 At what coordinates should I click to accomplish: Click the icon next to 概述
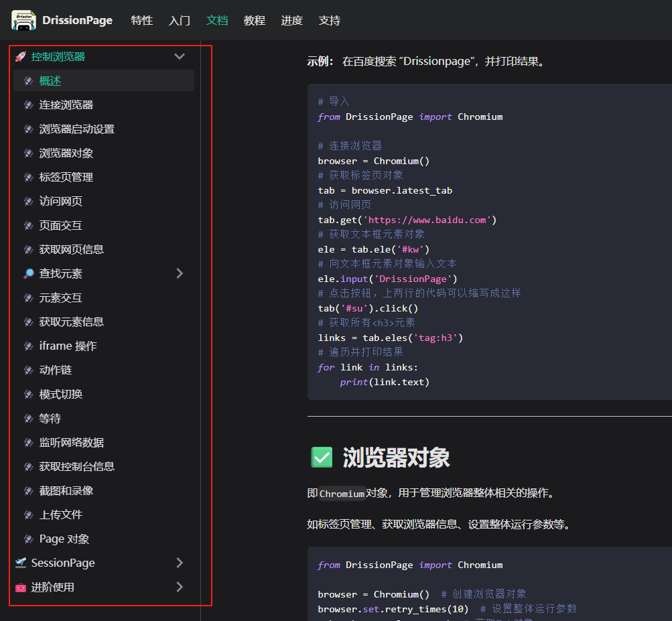[29, 80]
